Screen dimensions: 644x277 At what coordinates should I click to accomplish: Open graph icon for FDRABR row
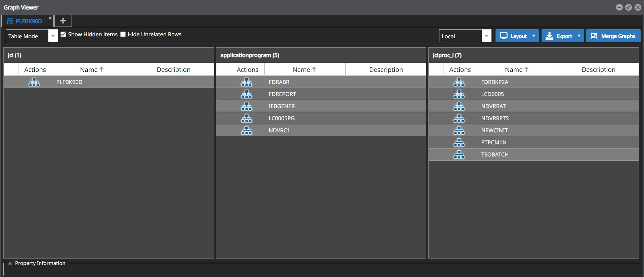(x=247, y=82)
